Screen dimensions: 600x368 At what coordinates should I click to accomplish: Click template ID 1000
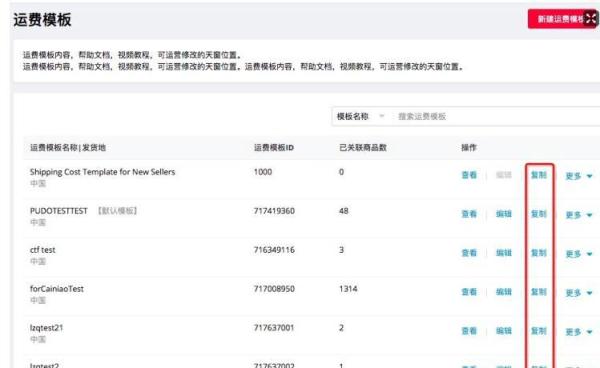(263, 172)
